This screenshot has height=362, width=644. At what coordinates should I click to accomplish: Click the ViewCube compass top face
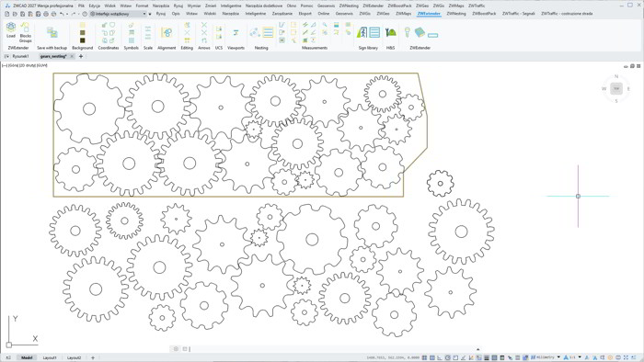pos(616,88)
